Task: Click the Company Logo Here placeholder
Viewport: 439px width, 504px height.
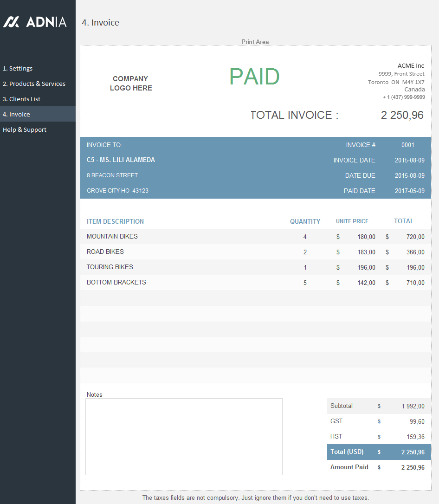Action: (x=131, y=83)
